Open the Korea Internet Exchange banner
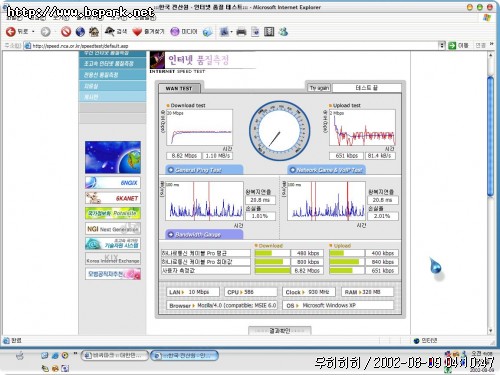This screenshot has height=375, width=500. [113, 259]
